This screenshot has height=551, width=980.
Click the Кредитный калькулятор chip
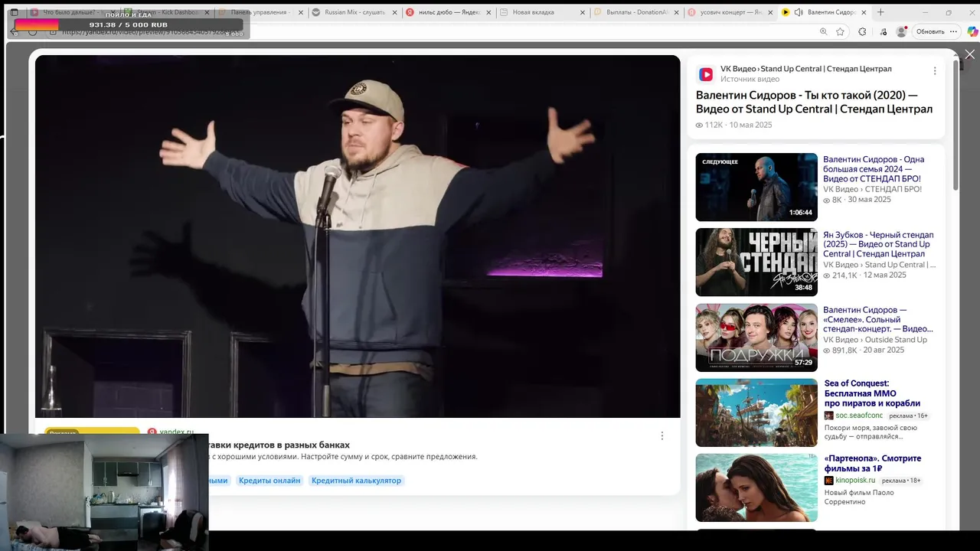[x=356, y=481]
